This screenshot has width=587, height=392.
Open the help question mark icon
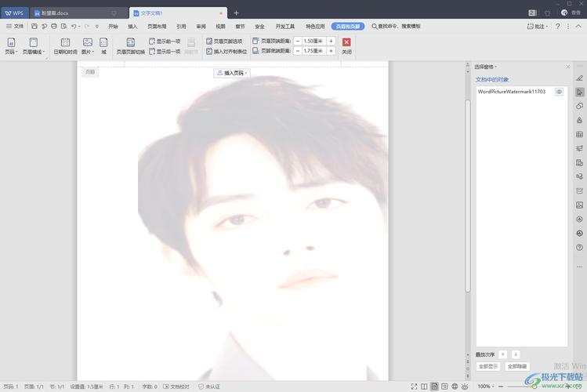(x=557, y=26)
